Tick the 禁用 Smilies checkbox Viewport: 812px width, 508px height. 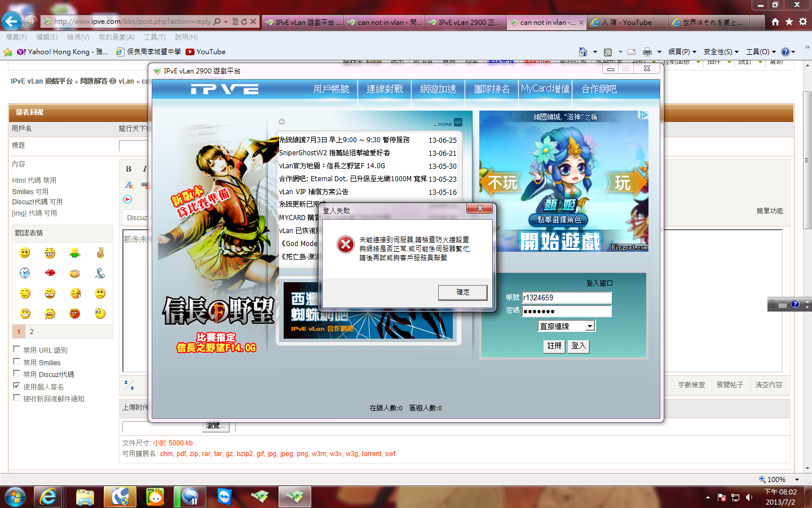coord(16,362)
